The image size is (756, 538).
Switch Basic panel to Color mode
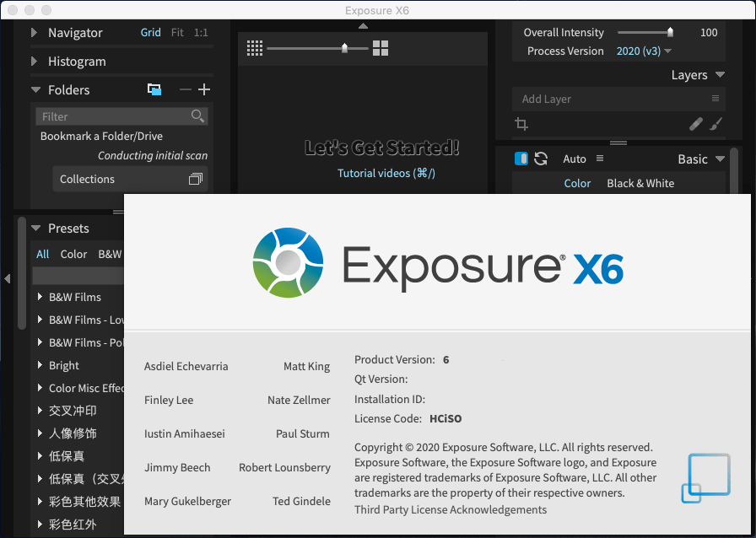pyautogui.click(x=577, y=183)
